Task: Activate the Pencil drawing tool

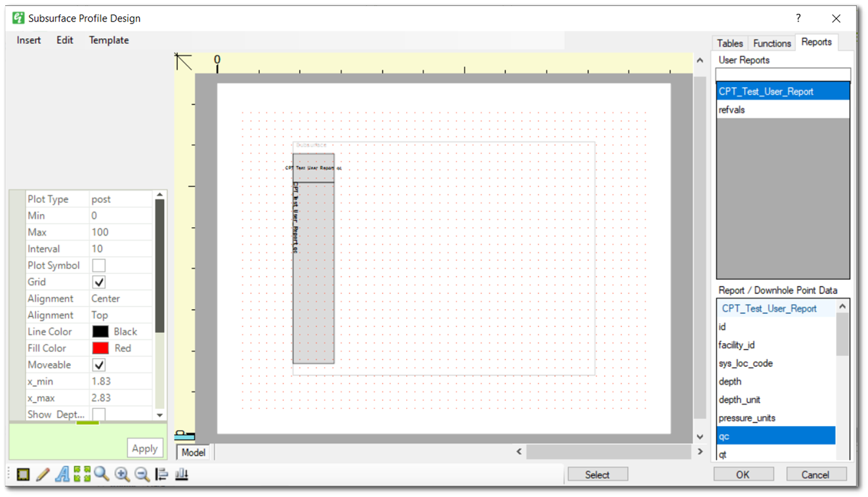Action: (x=42, y=474)
